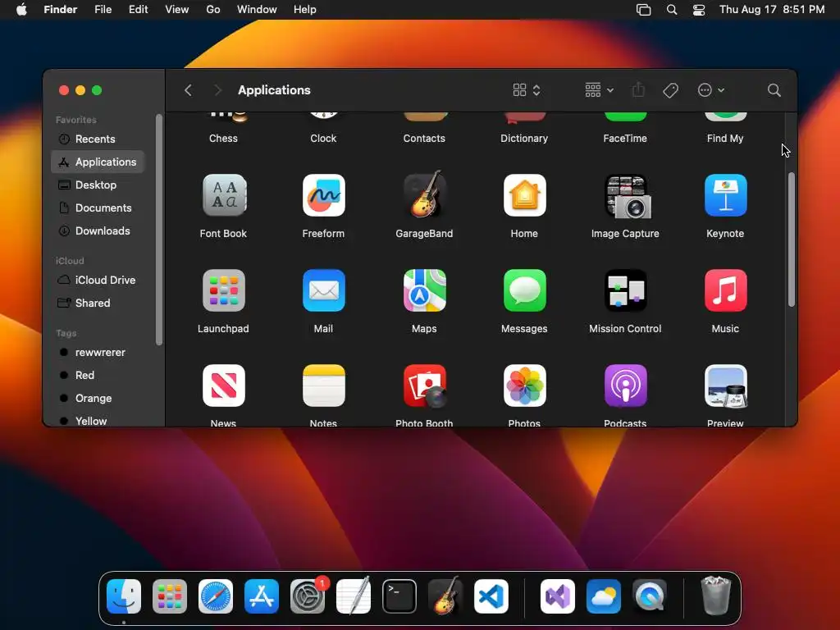
Task: Open the Window menu
Action: point(257,10)
